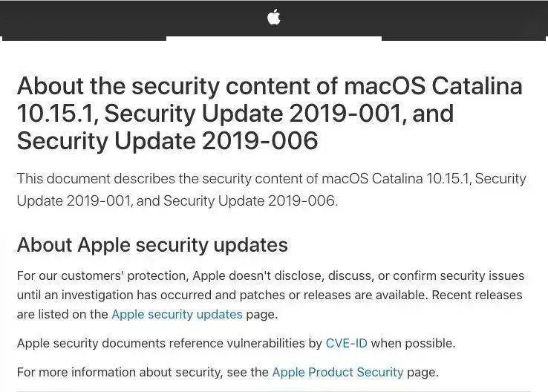Image resolution: width=548 pixels, height=392 pixels.
Task: Click "when possible." after the CVE-ID link
Action: pos(413,343)
